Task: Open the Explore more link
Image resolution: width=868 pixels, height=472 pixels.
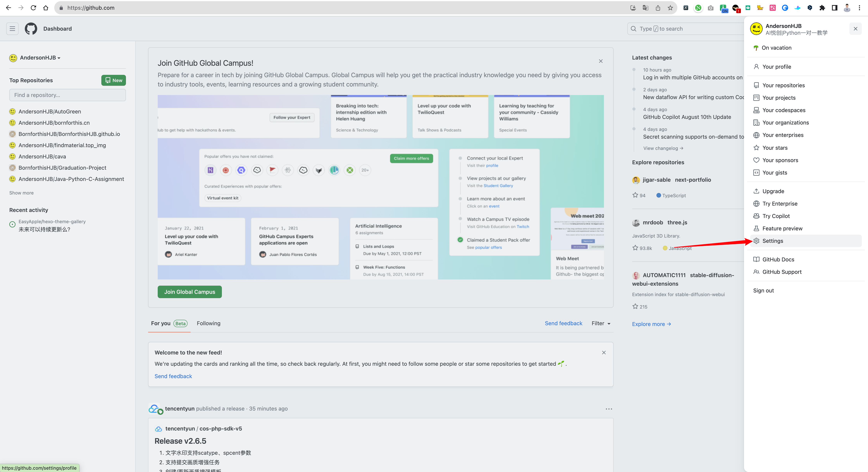Action: coord(651,324)
